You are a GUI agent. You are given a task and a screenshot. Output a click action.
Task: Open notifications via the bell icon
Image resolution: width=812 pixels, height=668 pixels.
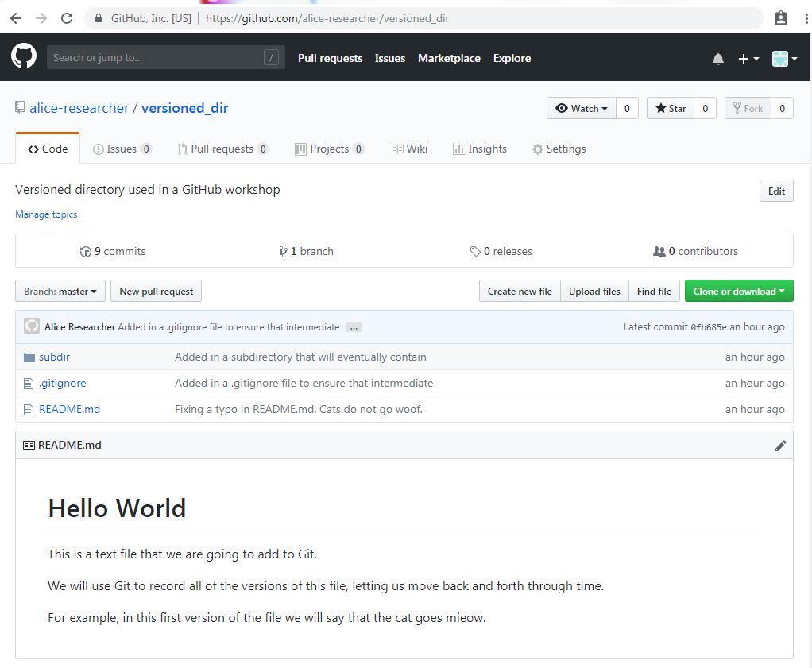pos(718,58)
